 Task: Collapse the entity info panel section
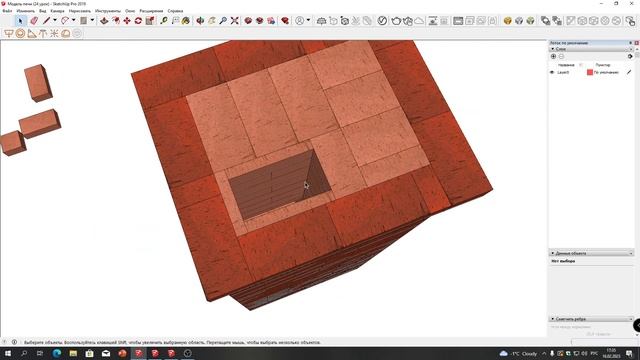(553, 253)
